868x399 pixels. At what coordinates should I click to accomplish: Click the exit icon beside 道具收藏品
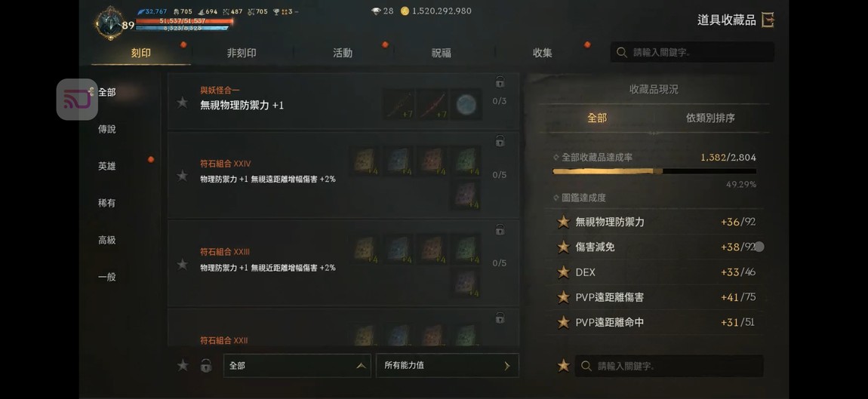click(x=768, y=20)
